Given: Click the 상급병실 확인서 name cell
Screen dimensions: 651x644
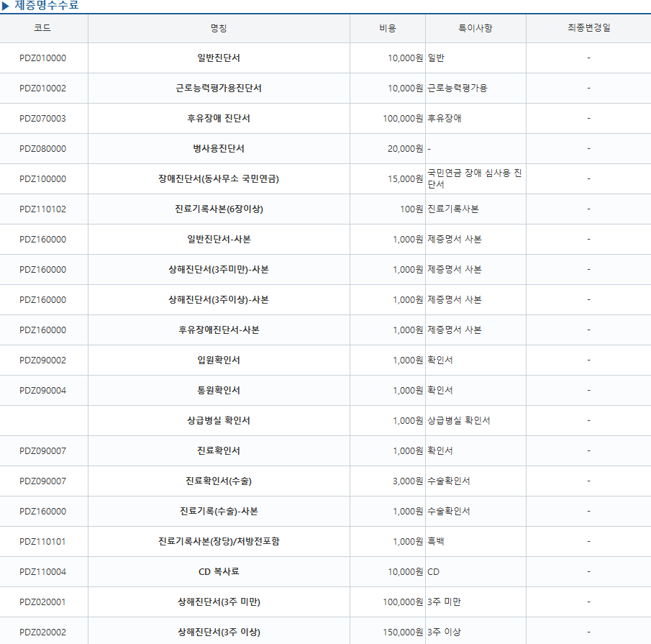Looking at the screenshot, I should [219, 421].
